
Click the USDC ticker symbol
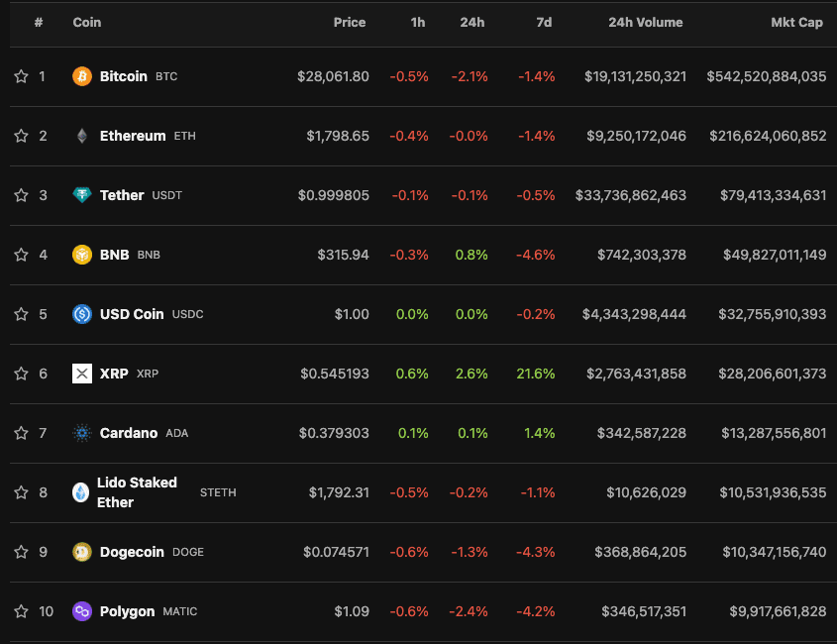(x=188, y=314)
